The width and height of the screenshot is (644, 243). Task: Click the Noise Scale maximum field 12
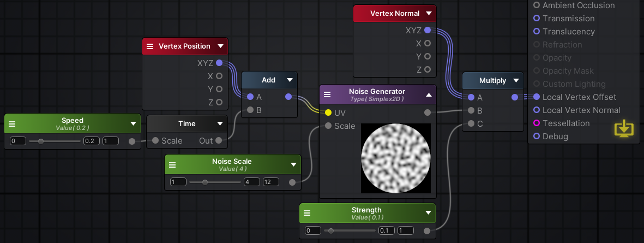tap(270, 182)
